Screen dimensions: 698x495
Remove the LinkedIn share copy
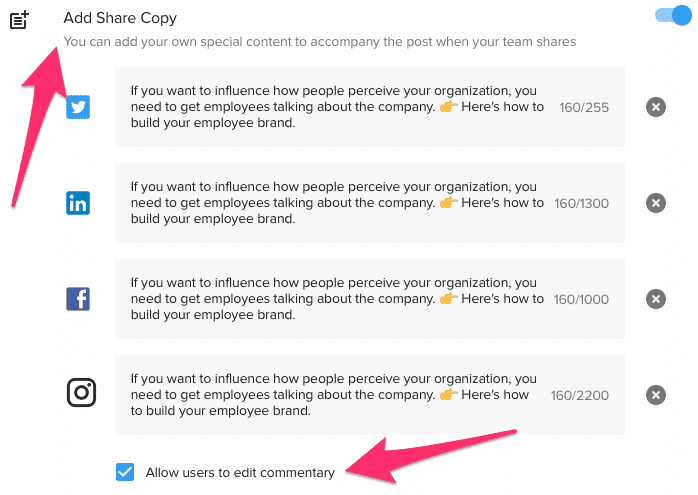pos(655,203)
